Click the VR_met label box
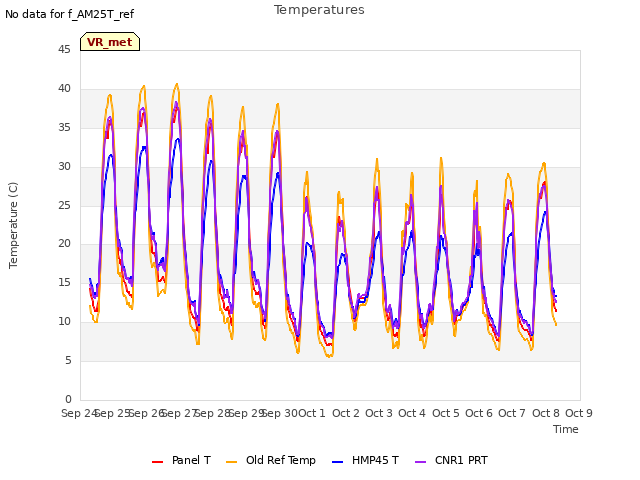 click(x=110, y=42)
